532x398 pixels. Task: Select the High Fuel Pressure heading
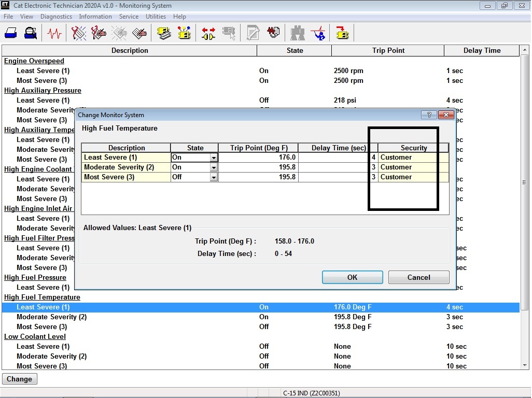pos(35,278)
